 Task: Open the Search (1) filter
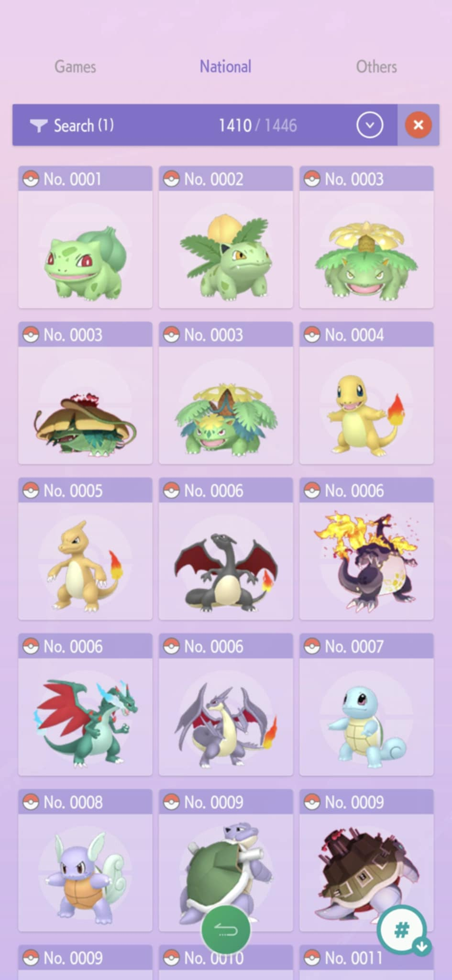coord(72,125)
